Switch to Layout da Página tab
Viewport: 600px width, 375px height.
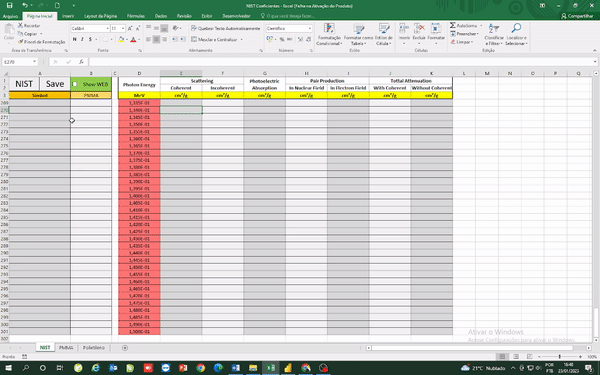(x=101, y=16)
